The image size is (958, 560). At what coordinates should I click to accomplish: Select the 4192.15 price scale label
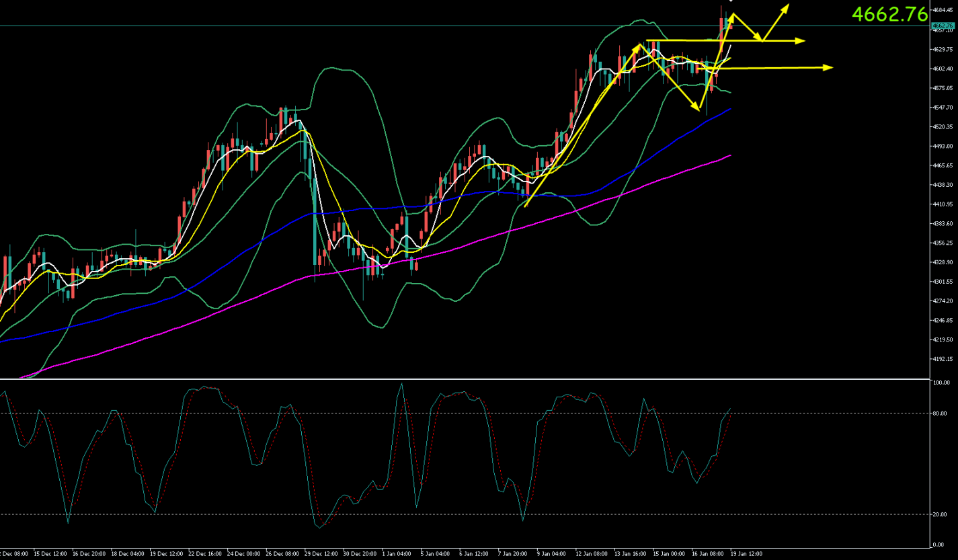(x=943, y=359)
